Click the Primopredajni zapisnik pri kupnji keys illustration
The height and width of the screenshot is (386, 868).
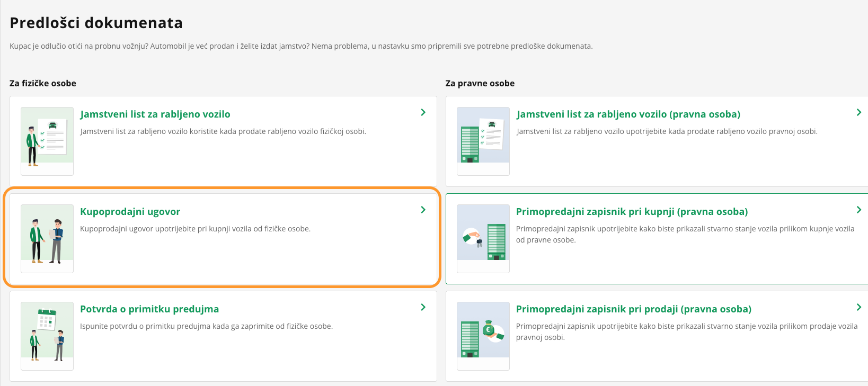coord(483,238)
